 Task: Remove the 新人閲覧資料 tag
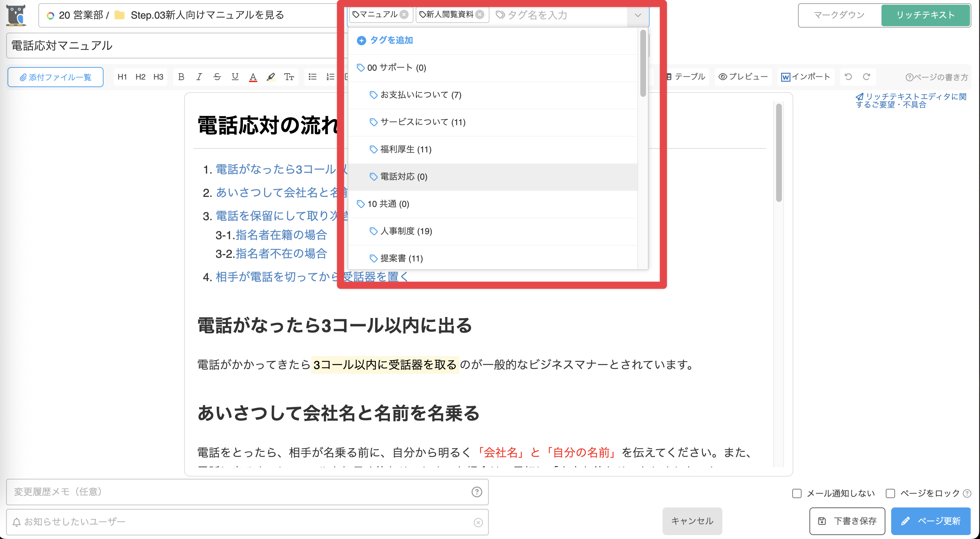tap(480, 15)
